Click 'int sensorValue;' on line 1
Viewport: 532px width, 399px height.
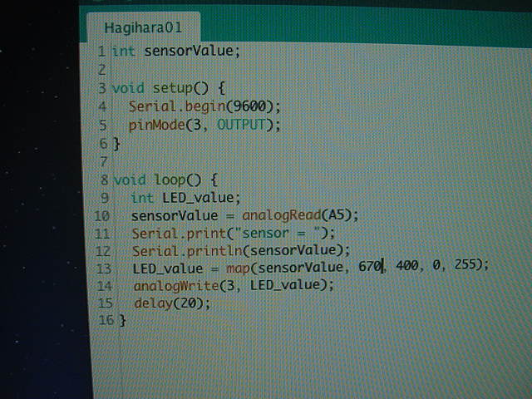pos(175,52)
